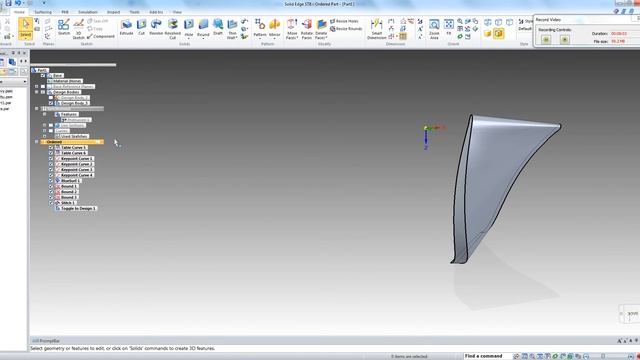The height and width of the screenshot is (360, 640).
Task: Click the Component button in Sketch group
Action: coord(101,36)
